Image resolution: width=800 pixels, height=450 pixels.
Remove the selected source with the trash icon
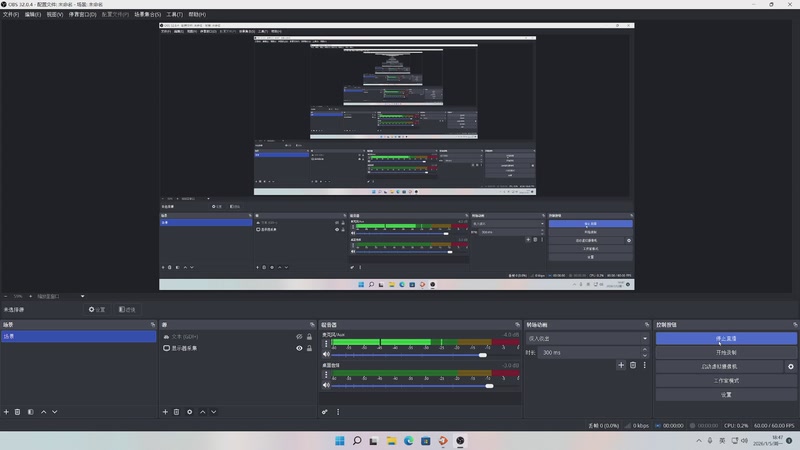pyautogui.click(x=177, y=412)
